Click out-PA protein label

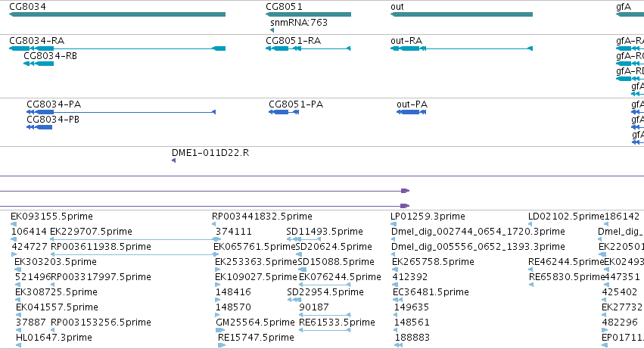pos(412,104)
